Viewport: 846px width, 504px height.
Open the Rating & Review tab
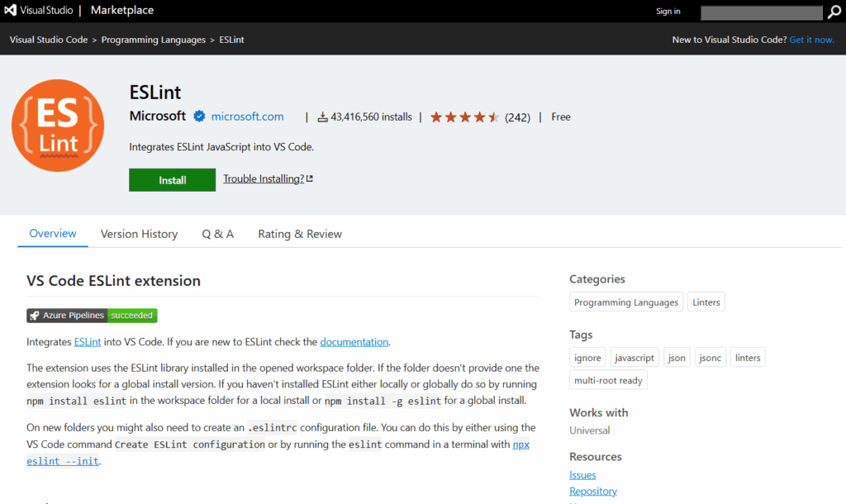(300, 234)
